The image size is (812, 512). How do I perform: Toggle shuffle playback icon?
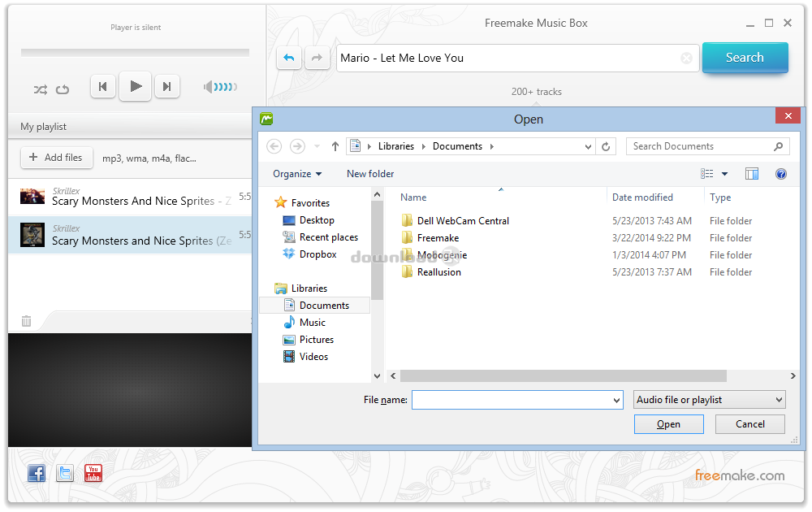pyautogui.click(x=40, y=89)
